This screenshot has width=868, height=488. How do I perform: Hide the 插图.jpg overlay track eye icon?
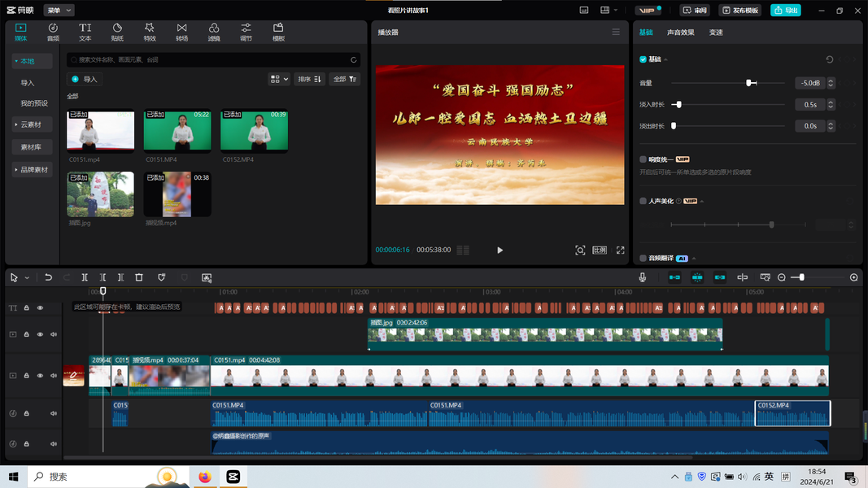(x=40, y=334)
